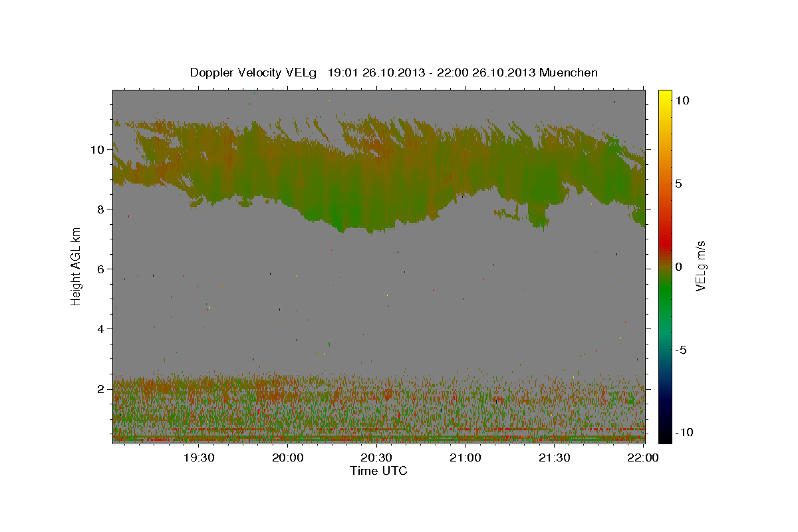Click the height axis label 8
Image resolution: width=798 pixels, height=532 pixels.
coord(102,209)
